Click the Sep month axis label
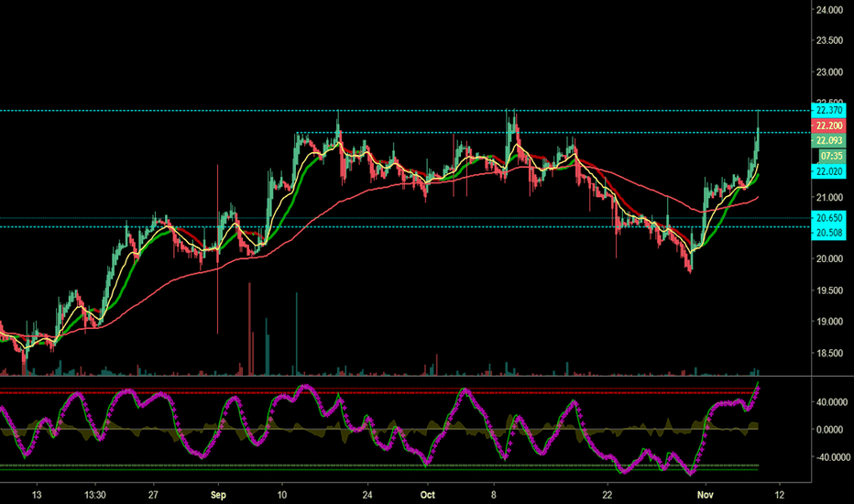 pyautogui.click(x=218, y=495)
